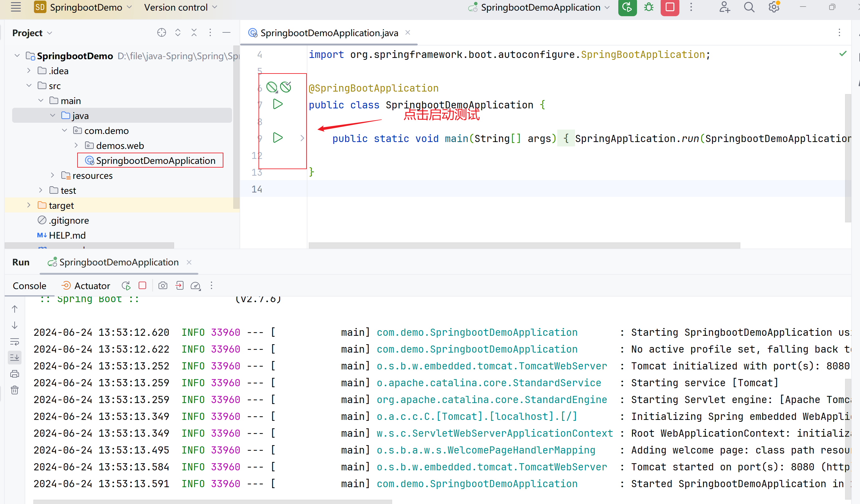Print console output icon
The width and height of the screenshot is (860, 504).
pos(15,374)
